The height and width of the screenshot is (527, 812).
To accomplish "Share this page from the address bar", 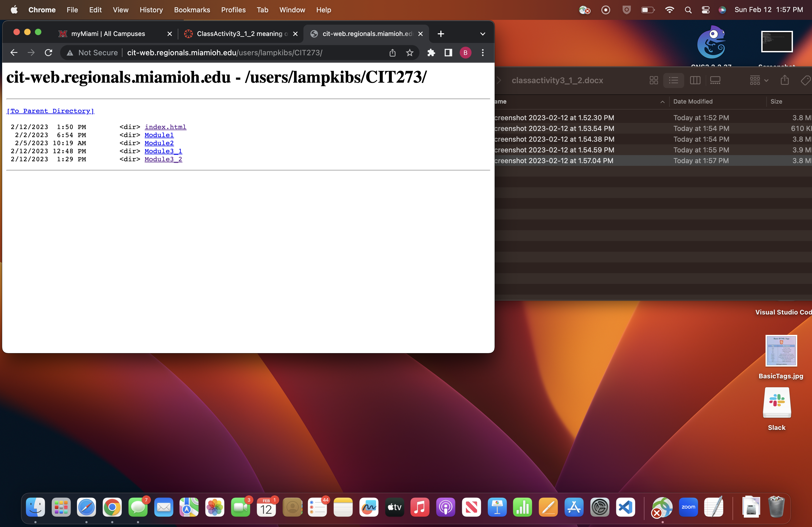I will click(x=392, y=53).
